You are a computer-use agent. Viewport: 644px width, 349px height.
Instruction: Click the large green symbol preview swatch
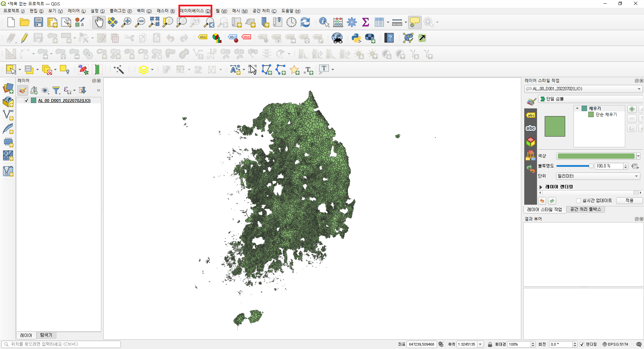pos(555,127)
